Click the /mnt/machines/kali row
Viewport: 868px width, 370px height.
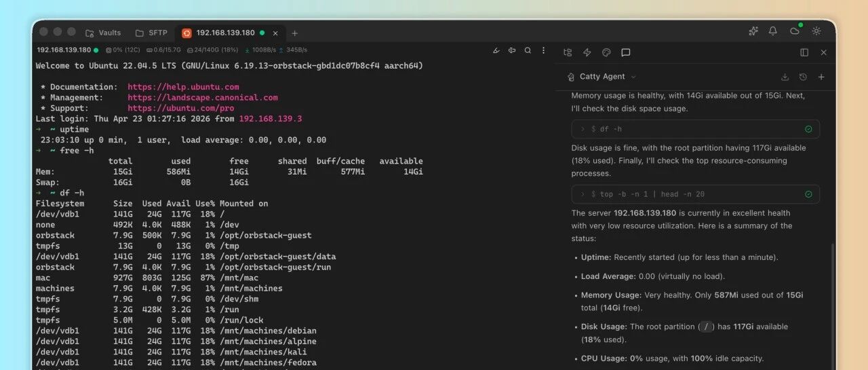[172, 352]
